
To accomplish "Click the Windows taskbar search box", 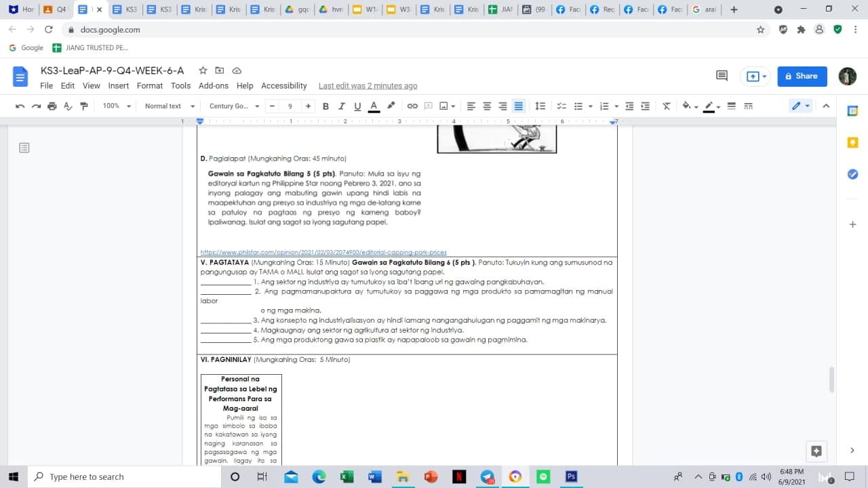I will tap(125, 477).
